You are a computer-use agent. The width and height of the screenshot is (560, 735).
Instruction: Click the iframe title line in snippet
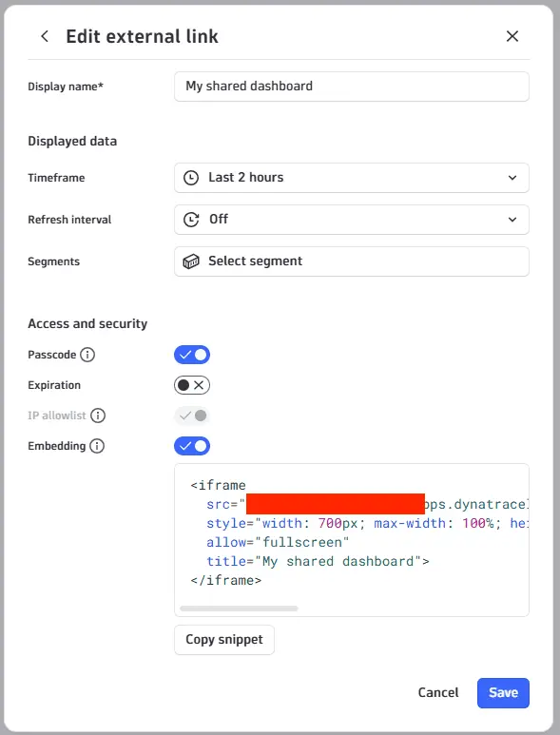point(318,561)
